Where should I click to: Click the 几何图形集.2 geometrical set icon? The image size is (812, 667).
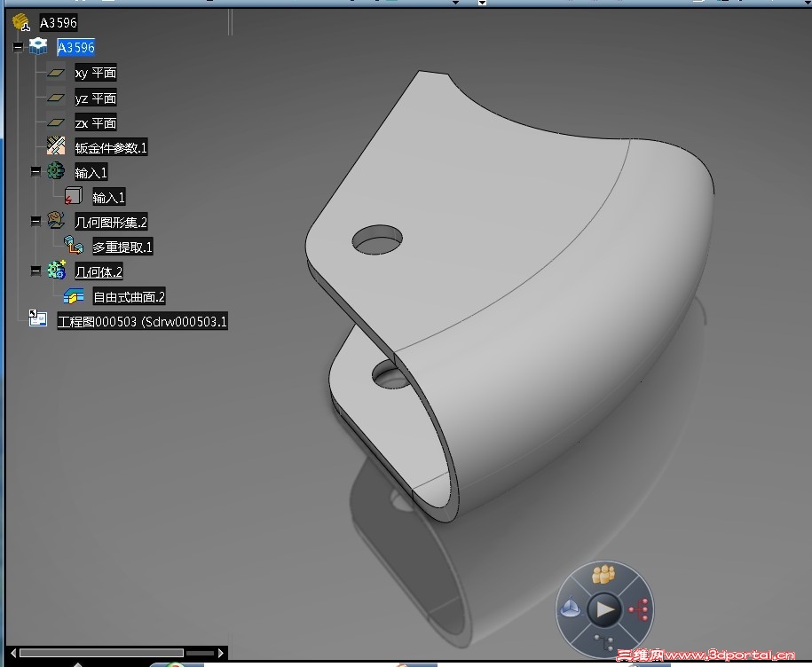click(56, 221)
